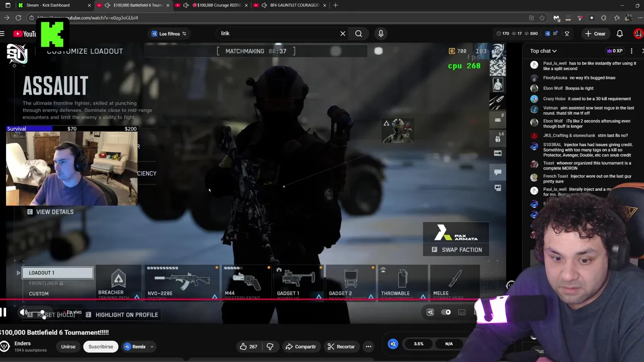Select the M44 sidearm slot
The image size is (644, 362).
click(x=247, y=283)
